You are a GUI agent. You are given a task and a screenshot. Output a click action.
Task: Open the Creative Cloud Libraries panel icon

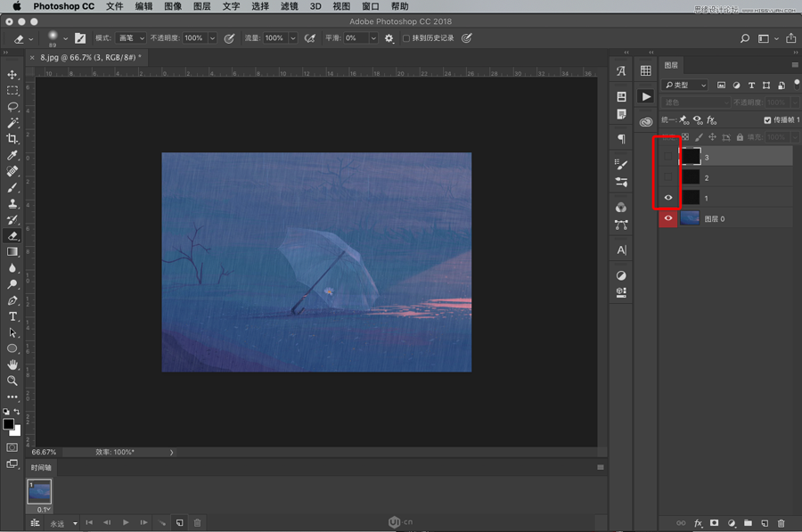click(x=646, y=121)
